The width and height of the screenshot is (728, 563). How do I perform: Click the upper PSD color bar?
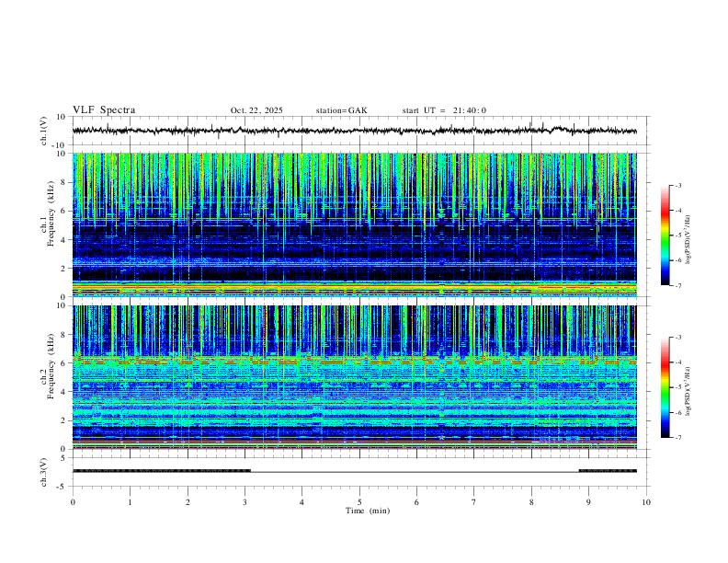(x=665, y=236)
